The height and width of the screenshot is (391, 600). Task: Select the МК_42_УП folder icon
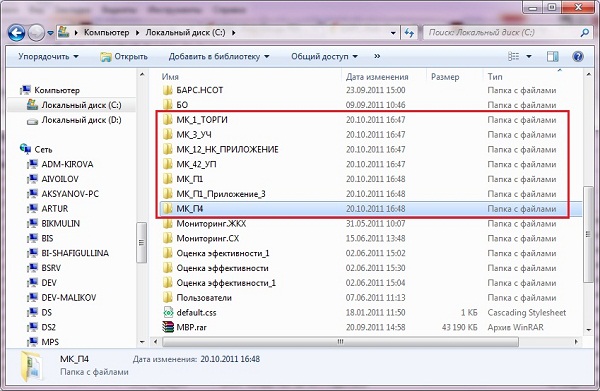tap(168, 164)
